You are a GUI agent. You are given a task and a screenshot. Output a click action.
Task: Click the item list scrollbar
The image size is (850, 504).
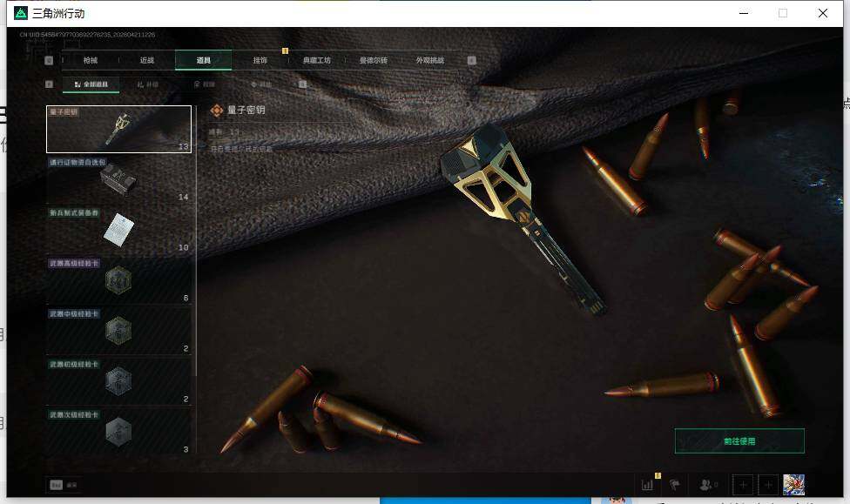[x=196, y=241]
